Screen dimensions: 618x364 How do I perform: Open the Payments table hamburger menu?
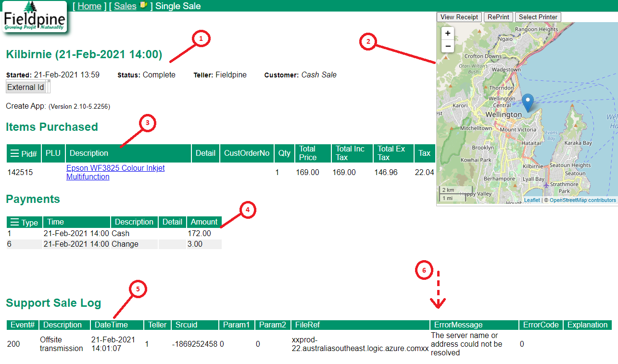tap(14, 222)
